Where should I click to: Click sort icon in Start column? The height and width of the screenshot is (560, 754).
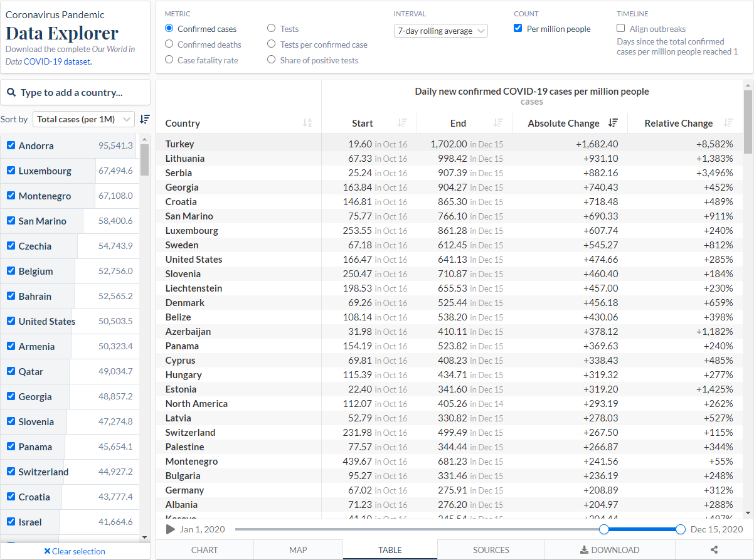[403, 123]
